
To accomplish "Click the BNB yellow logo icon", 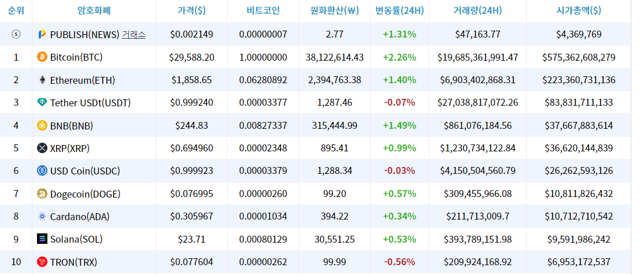I will (42, 125).
